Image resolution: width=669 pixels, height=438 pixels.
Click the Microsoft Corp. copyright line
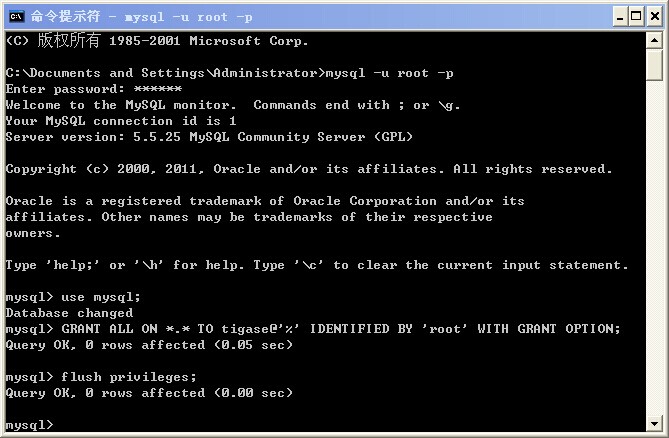[x=157, y=41]
